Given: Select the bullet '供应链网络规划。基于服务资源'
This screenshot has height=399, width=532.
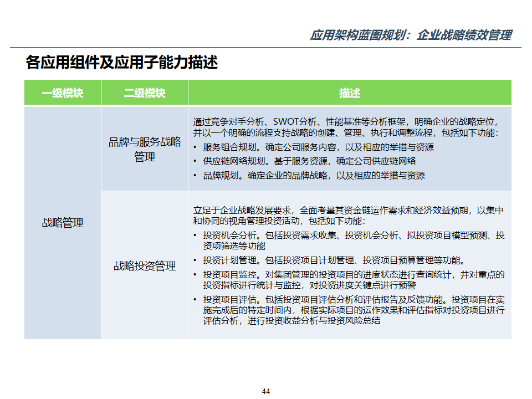Looking at the screenshot, I should point(305,161).
